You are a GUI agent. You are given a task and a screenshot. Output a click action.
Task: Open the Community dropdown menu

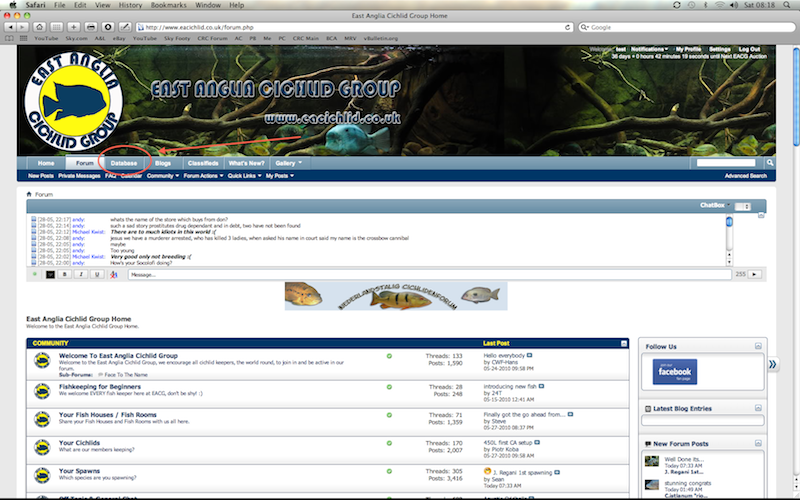point(163,176)
